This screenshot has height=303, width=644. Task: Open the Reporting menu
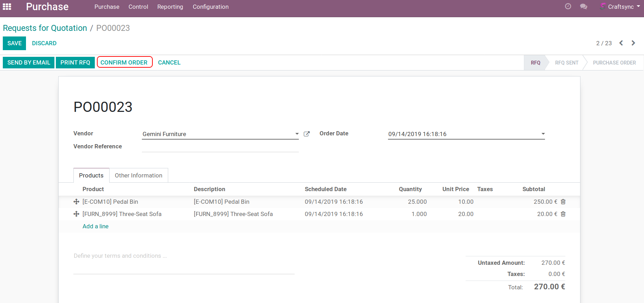(x=170, y=7)
